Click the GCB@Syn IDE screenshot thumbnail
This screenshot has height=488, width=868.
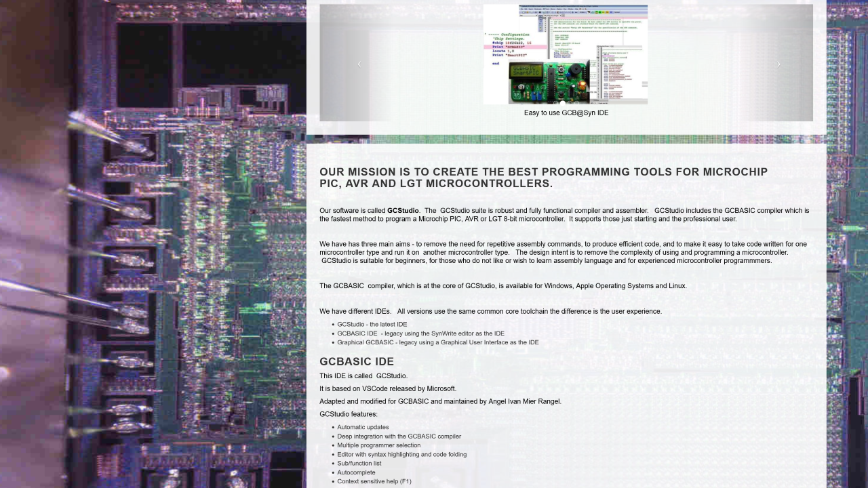(566, 54)
